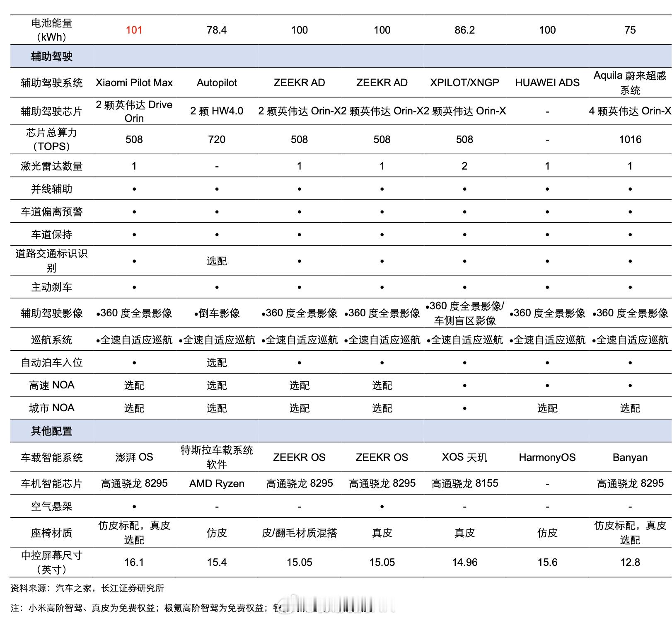
Task: Click the 芯片总算力 (TOPS) row label
Action: pos(52,139)
